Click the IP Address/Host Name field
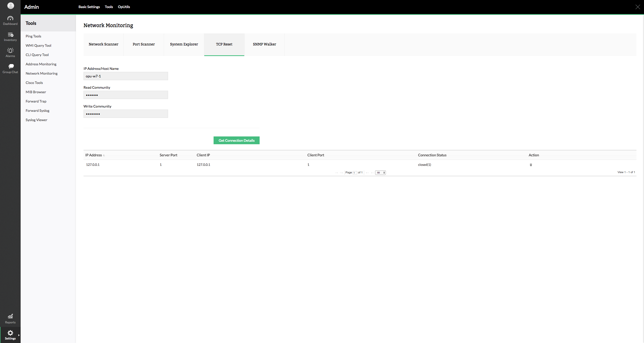 pos(126,76)
